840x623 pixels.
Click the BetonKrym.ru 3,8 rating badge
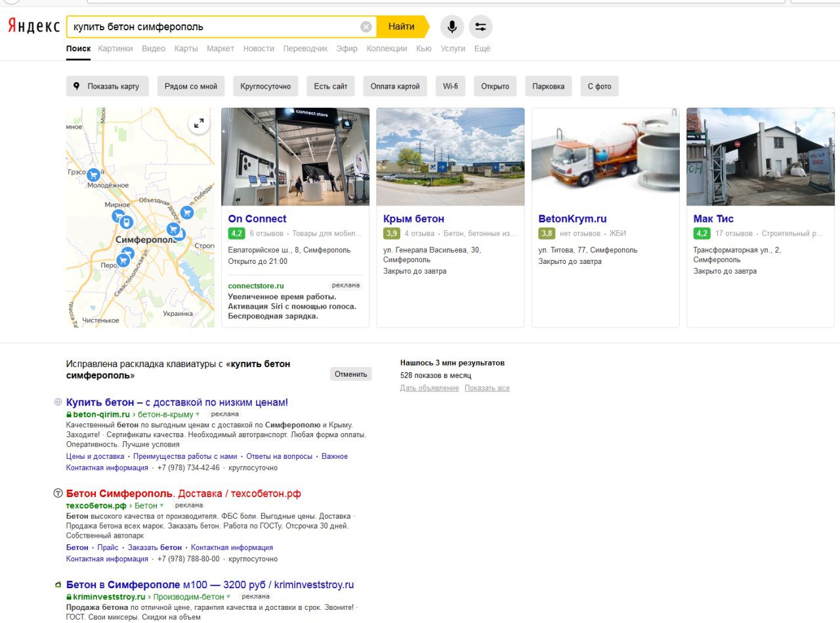click(547, 233)
